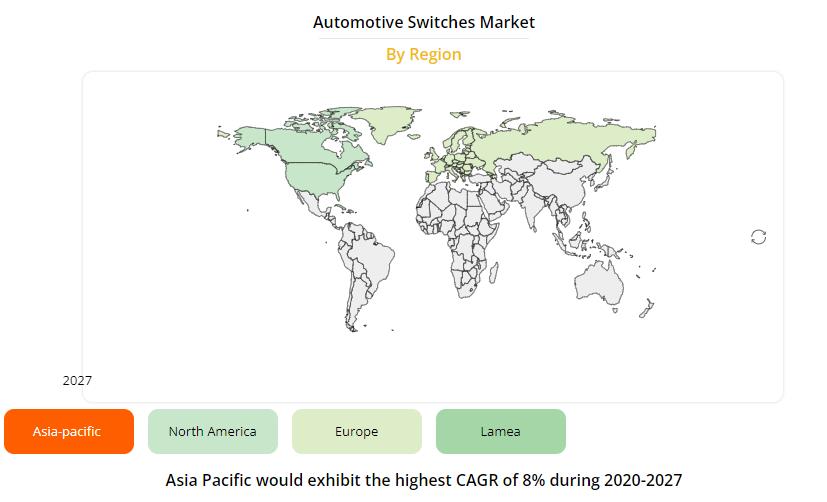This screenshot has width=827, height=502.
Task: Click the refresh icon beside the map
Action: pyautogui.click(x=758, y=237)
